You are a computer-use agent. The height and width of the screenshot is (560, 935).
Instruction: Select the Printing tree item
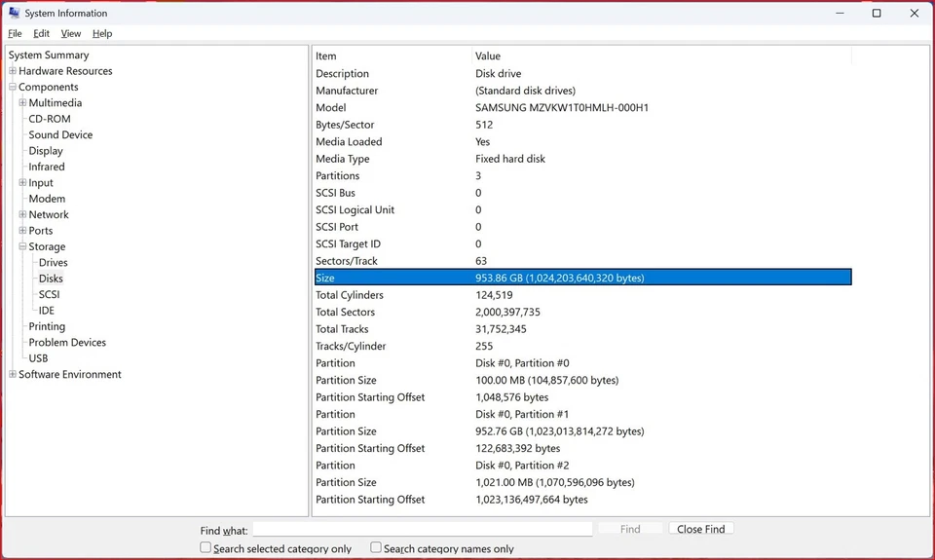47,326
